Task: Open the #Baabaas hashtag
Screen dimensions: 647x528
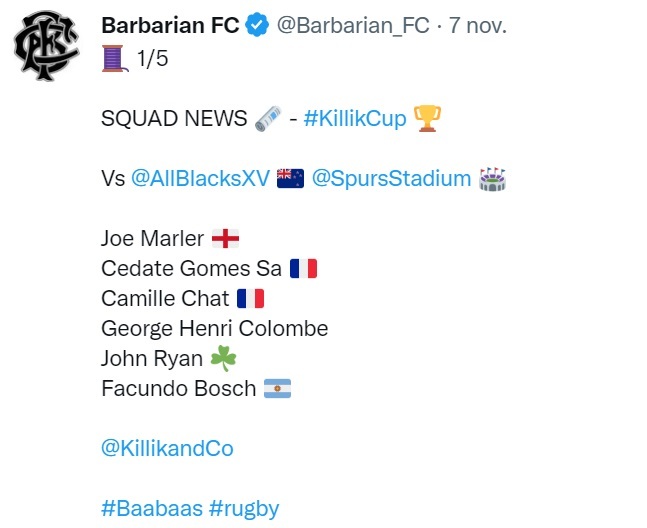Action: (x=151, y=508)
